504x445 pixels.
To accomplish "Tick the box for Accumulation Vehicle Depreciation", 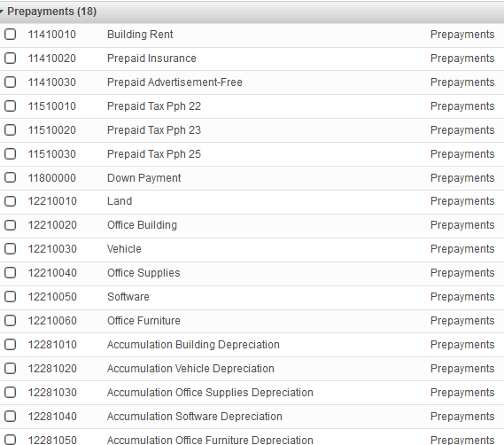I will (10, 369).
